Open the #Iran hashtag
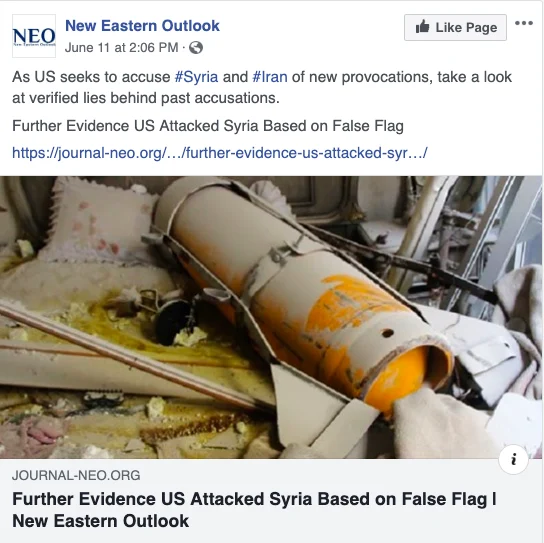Screen dimensions: 544x543 270,77
